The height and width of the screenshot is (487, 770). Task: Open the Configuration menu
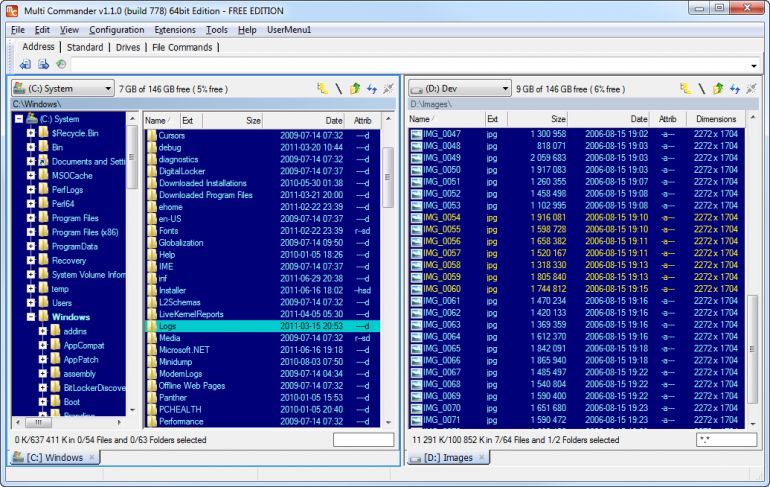(116, 30)
